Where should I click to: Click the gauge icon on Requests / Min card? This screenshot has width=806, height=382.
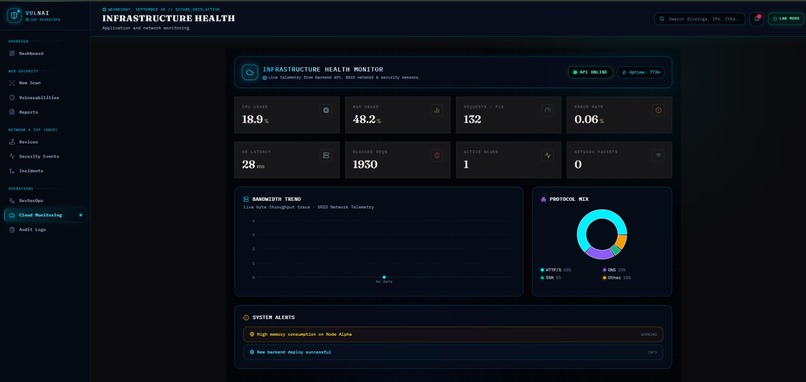547,110
